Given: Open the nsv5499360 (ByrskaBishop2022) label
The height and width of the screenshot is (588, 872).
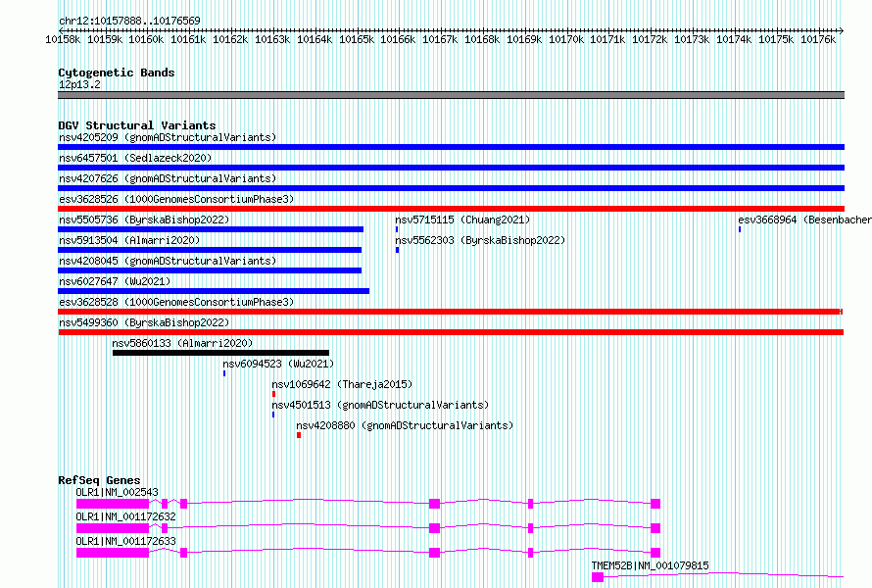Looking at the screenshot, I should [144, 322].
